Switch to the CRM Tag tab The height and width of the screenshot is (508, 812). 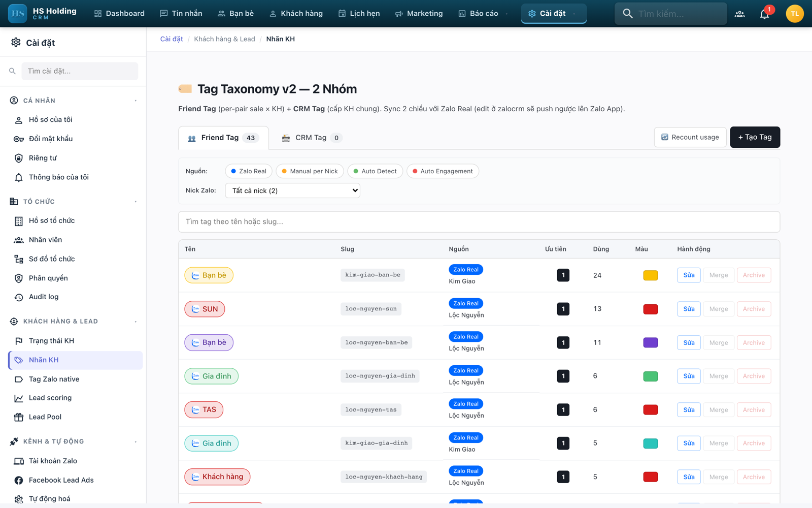point(311,138)
